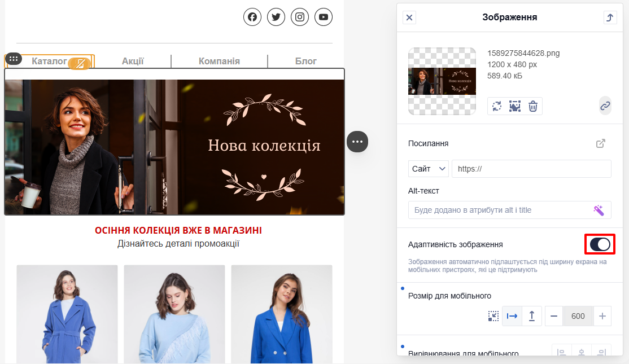Open the Каталог menu tab
629x364 pixels.
[49, 61]
